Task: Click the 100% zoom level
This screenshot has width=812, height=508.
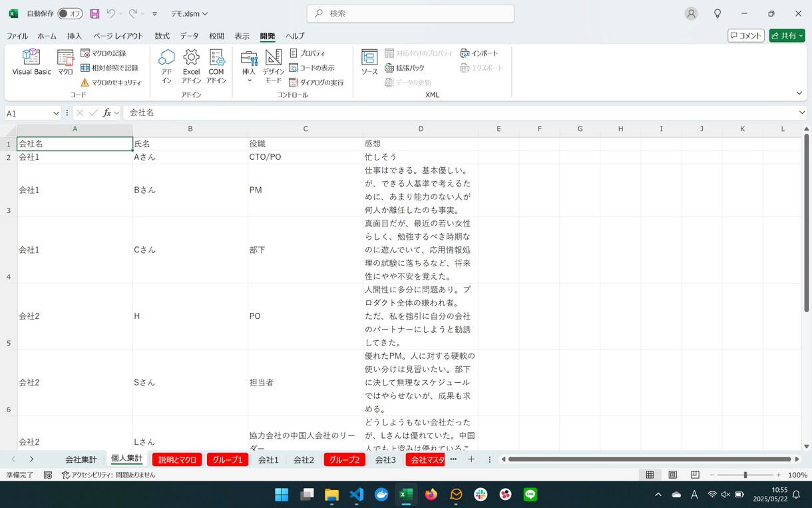Action: coord(797,475)
